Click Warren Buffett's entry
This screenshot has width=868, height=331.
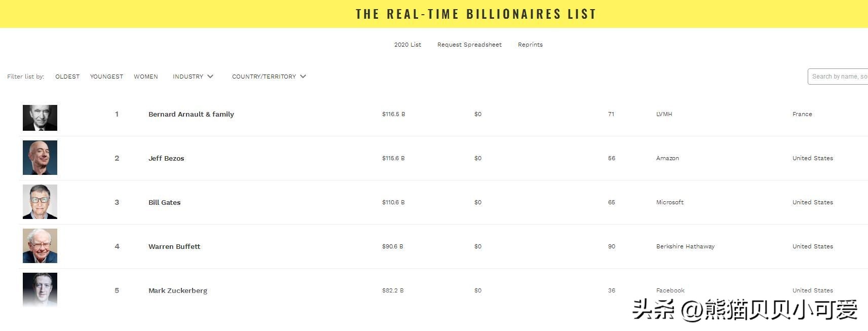tap(174, 246)
